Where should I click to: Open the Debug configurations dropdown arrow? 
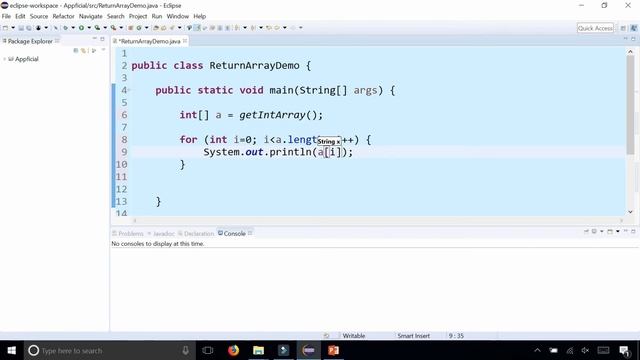click(x=73, y=28)
